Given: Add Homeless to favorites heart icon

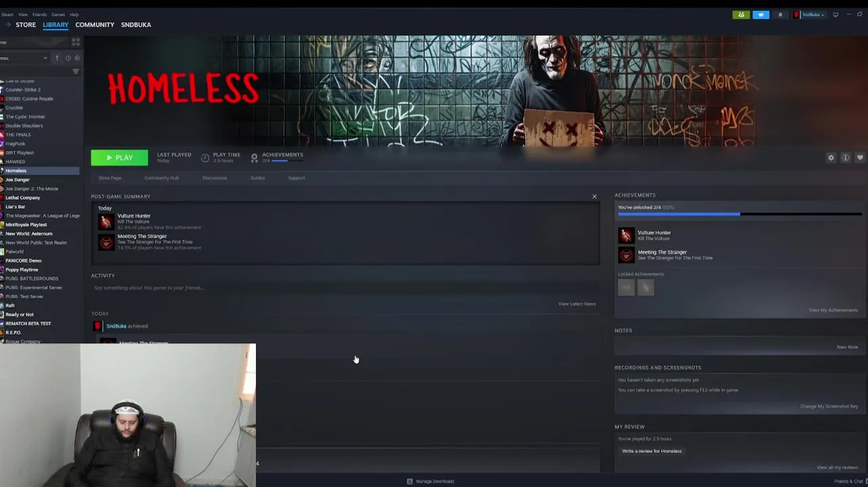Looking at the screenshot, I should tap(860, 158).
